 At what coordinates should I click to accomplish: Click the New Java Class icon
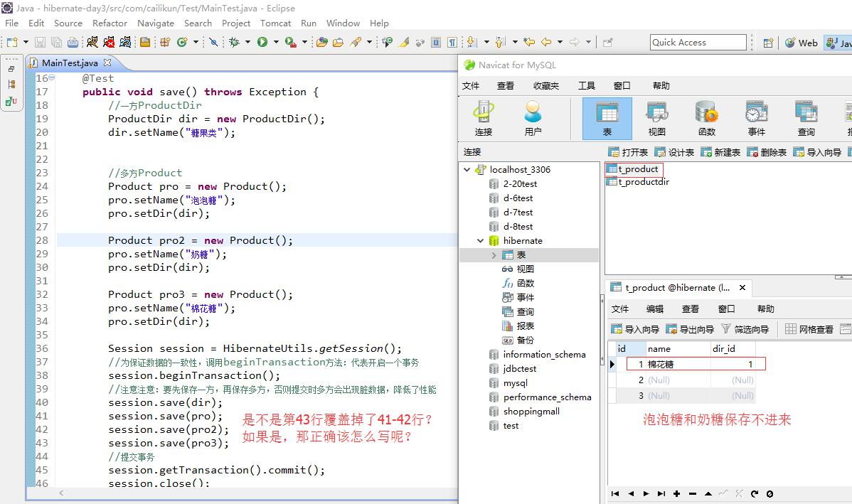click(182, 42)
